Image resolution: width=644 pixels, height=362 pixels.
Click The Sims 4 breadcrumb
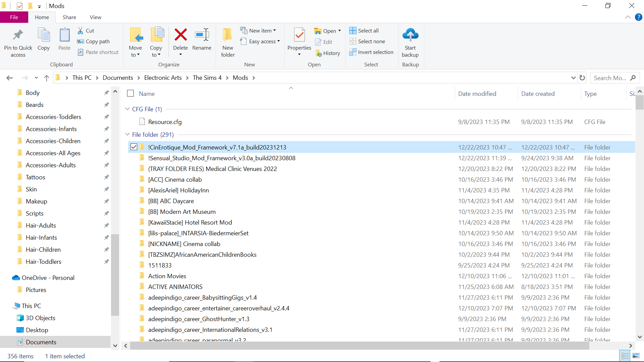(x=207, y=78)
